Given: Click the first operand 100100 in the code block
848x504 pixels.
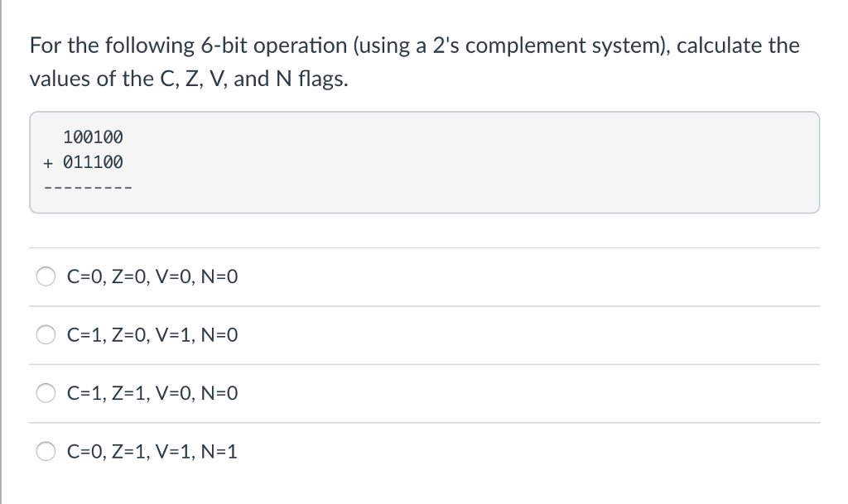Looking at the screenshot, I should click(93, 137).
